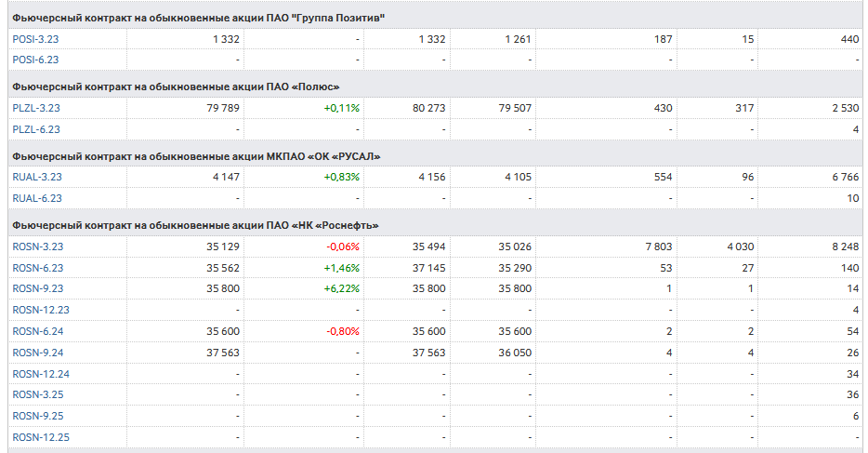Image resolution: width=868 pixels, height=453 pixels.
Task: Click the 79 789 price of PLZL-3.23
Action: [x=223, y=108]
